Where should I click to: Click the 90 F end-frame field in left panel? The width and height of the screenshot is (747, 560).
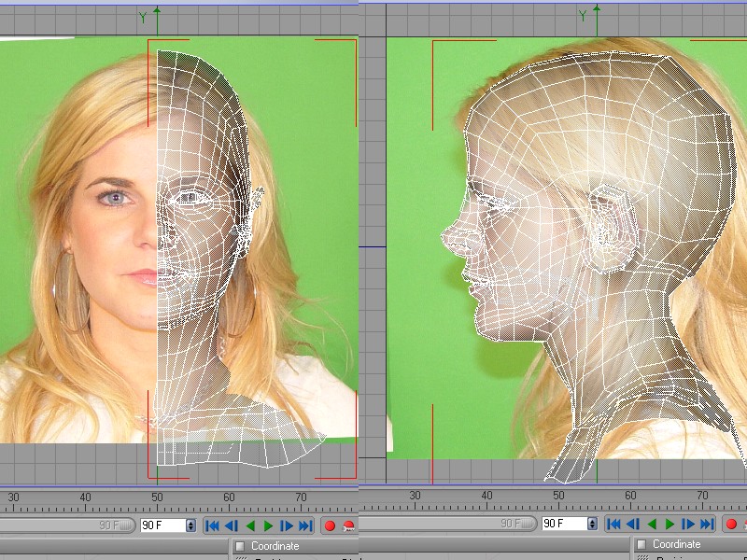click(163, 525)
